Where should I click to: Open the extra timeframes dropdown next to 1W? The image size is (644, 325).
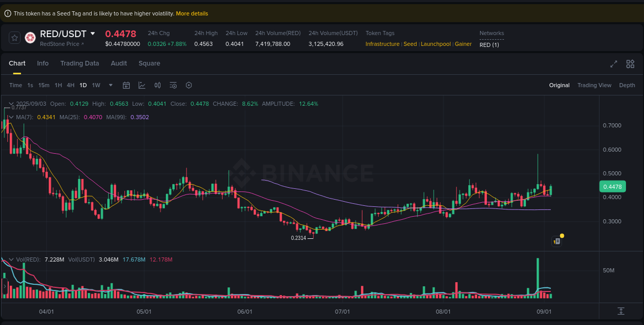pos(110,85)
